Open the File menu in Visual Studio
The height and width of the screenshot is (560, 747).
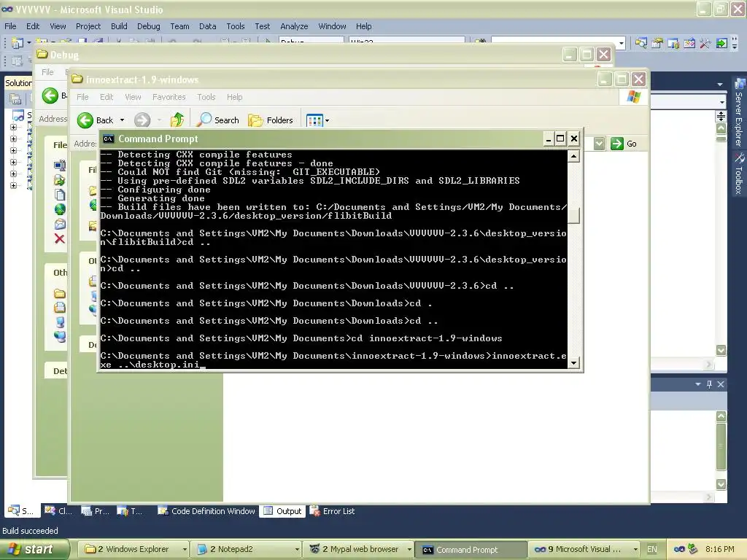pos(10,26)
